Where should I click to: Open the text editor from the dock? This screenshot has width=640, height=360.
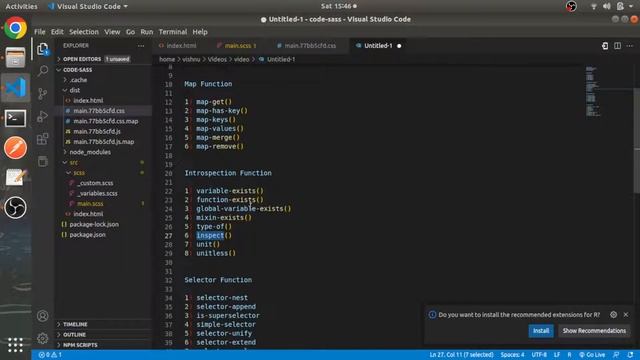(16, 178)
